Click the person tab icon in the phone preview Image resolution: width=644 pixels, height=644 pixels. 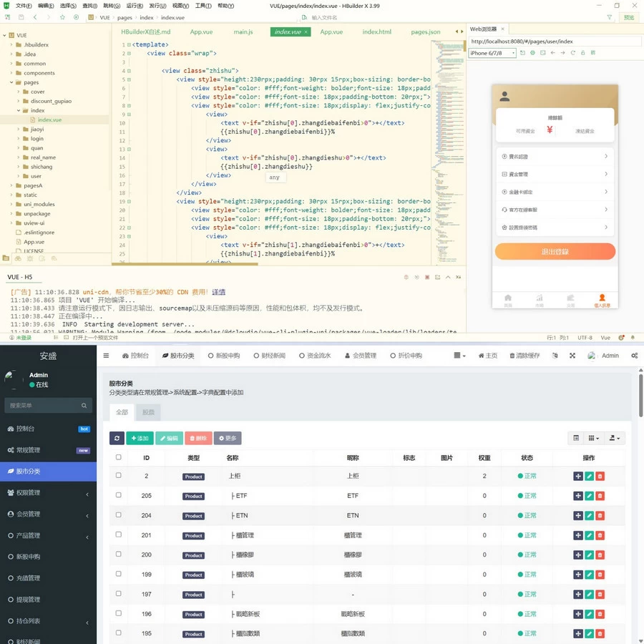pyautogui.click(x=602, y=301)
